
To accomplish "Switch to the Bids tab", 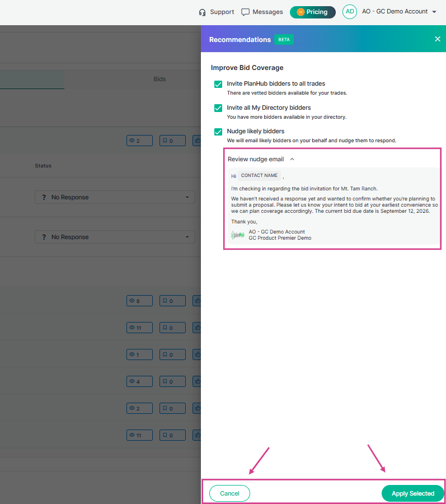I will (x=159, y=79).
